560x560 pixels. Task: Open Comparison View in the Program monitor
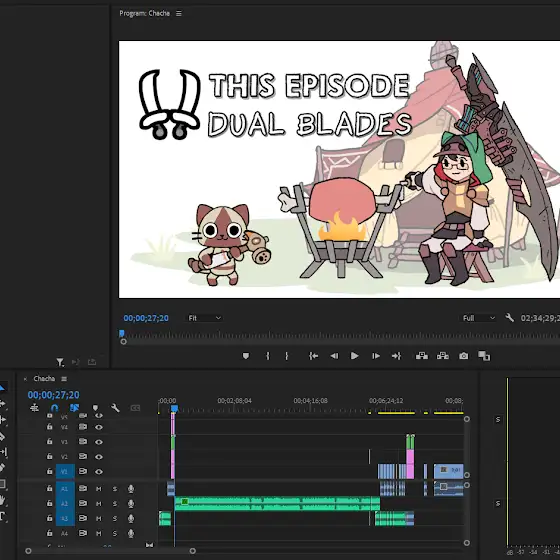[x=484, y=356]
